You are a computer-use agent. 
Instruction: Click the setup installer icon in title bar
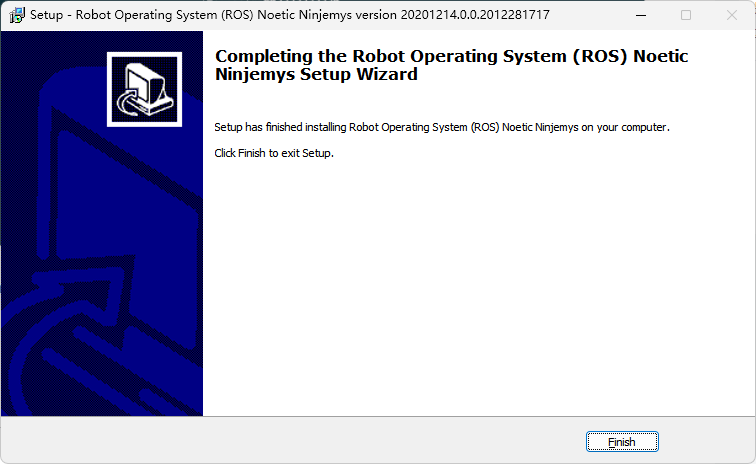pyautogui.click(x=17, y=15)
